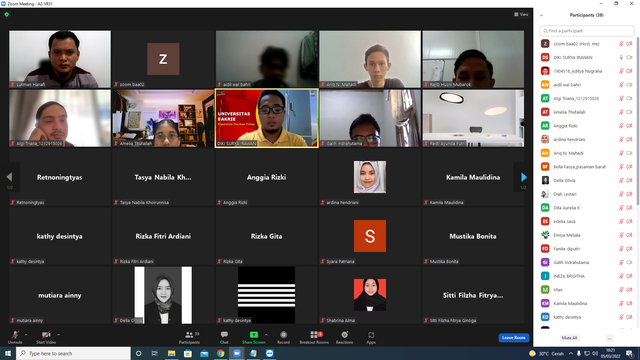
Task: Click the green Share Screen button
Action: click(x=253, y=337)
